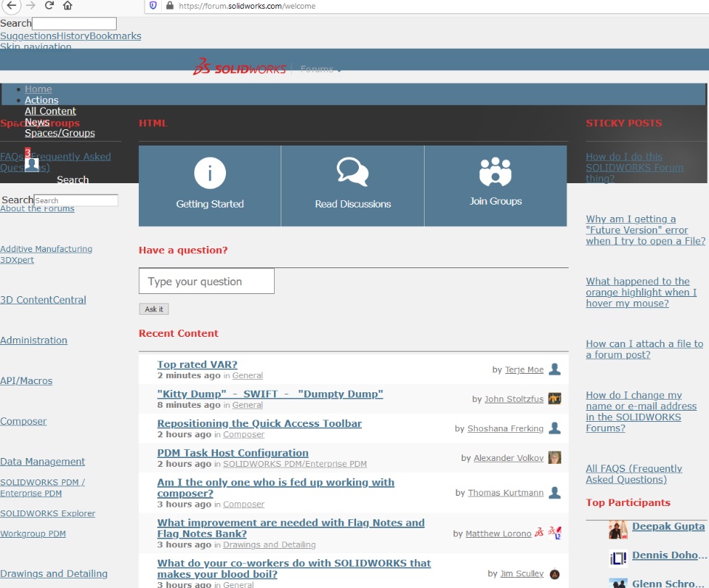Open the Bookmarks link

[115, 35]
